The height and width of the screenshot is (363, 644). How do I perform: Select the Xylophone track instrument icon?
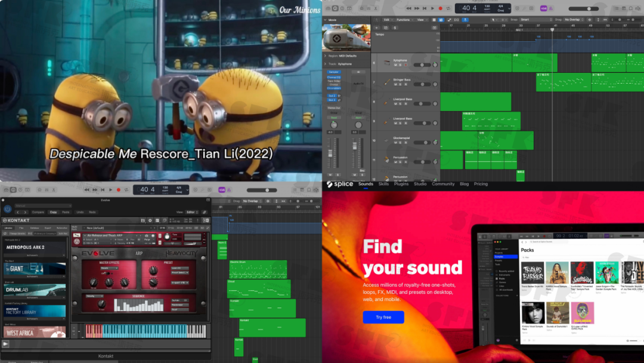coord(386,63)
